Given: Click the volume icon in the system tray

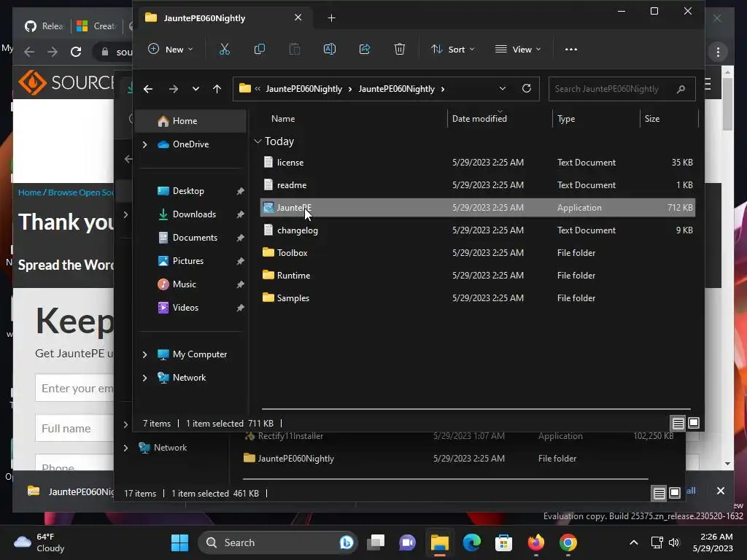Looking at the screenshot, I should 674,542.
